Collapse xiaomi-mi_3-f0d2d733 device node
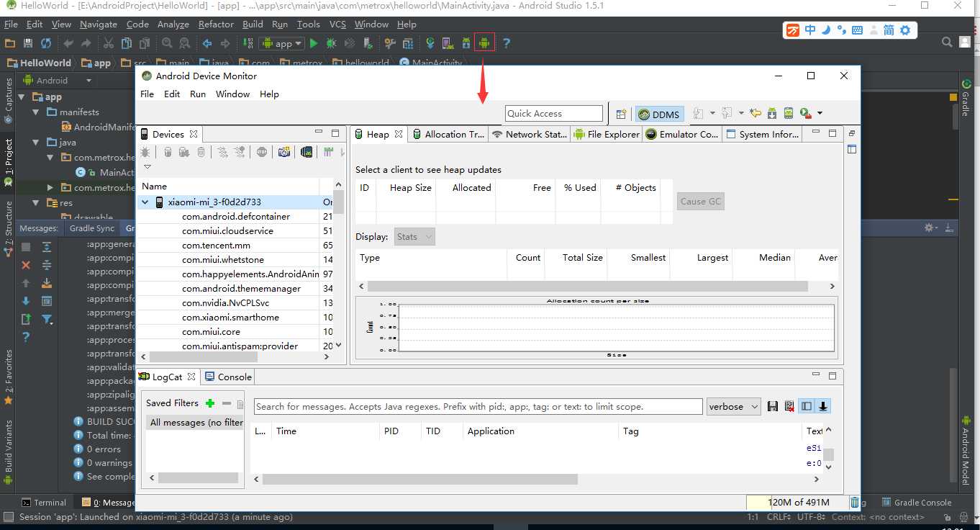The image size is (980, 530). [145, 202]
